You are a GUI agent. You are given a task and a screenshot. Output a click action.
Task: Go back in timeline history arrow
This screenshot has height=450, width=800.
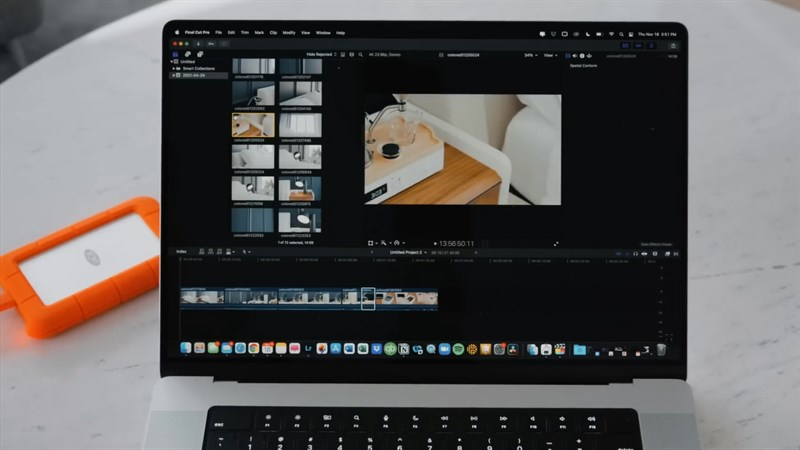371,253
